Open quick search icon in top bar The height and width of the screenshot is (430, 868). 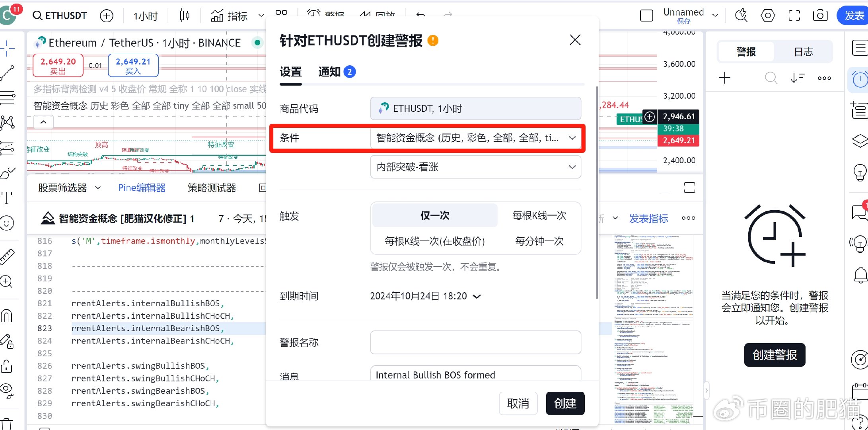(x=741, y=16)
